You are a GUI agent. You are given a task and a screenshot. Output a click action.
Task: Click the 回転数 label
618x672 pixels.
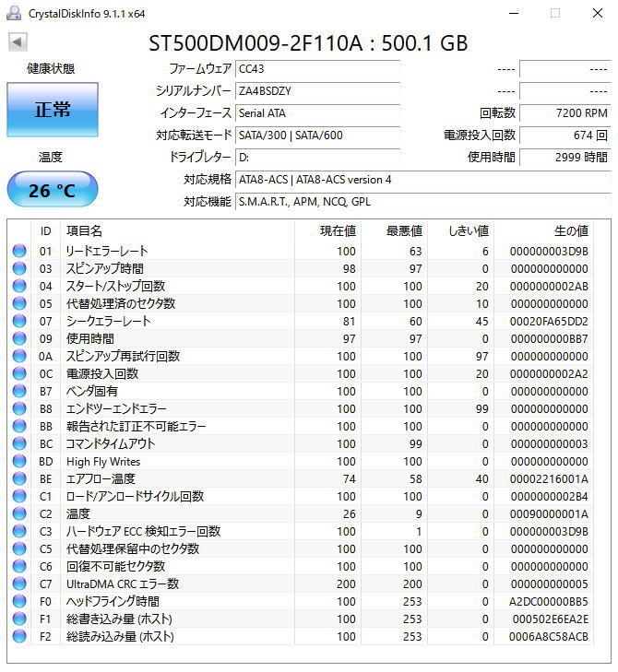click(x=497, y=113)
